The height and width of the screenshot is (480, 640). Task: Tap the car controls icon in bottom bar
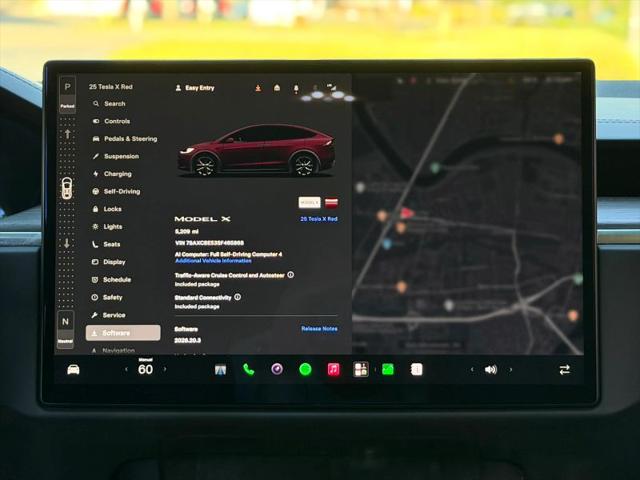click(x=73, y=369)
